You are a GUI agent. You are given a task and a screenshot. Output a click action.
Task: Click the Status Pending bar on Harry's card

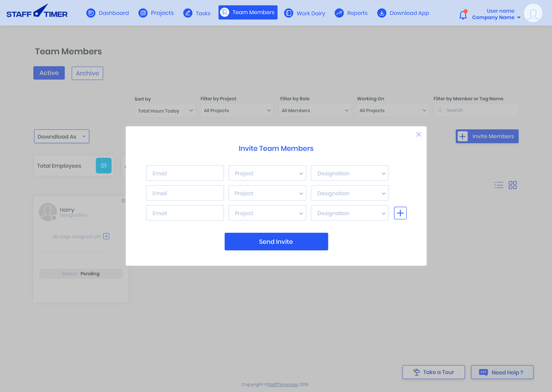(81, 273)
